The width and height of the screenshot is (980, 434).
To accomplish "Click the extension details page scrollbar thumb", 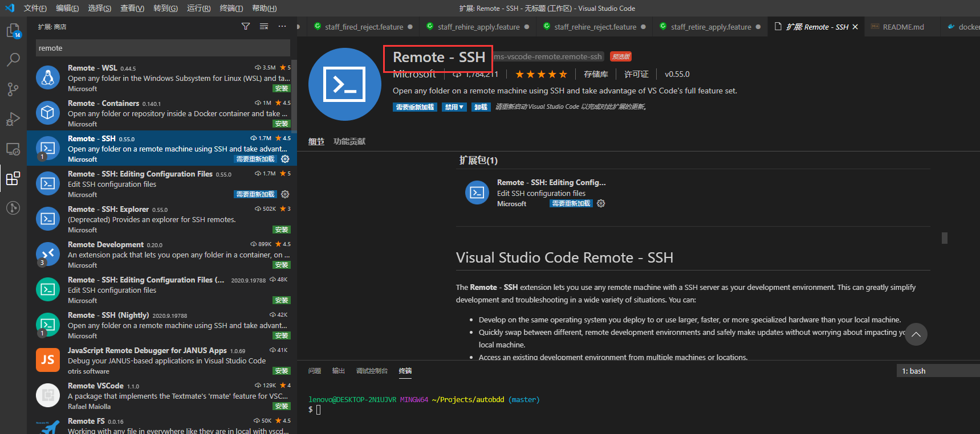I will [945, 238].
